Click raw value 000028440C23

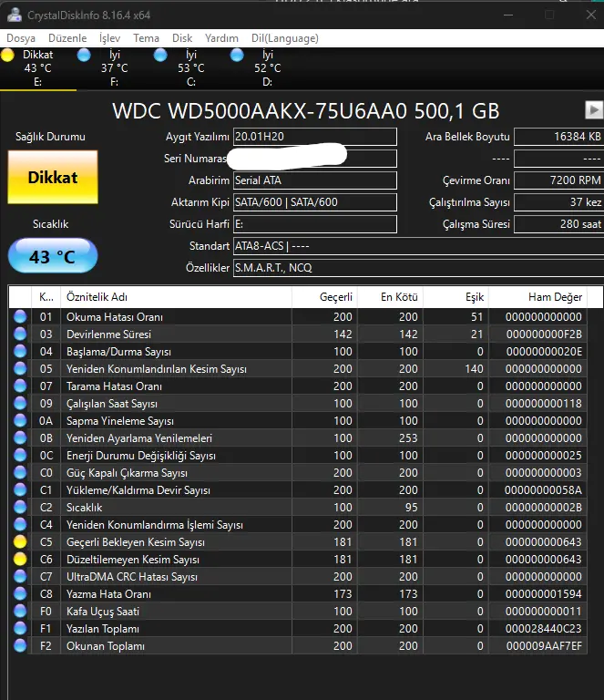click(543, 629)
